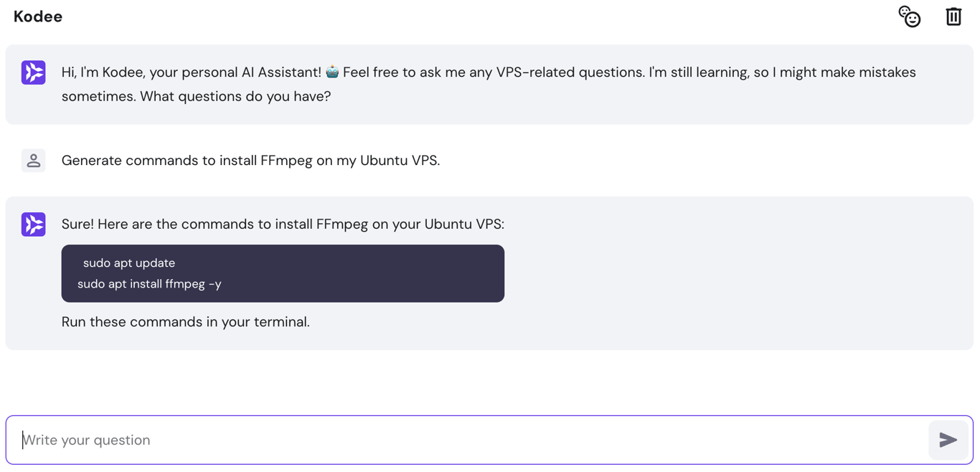The image size is (980, 472).
Task: Submit the message with the send button
Action: (x=948, y=440)
